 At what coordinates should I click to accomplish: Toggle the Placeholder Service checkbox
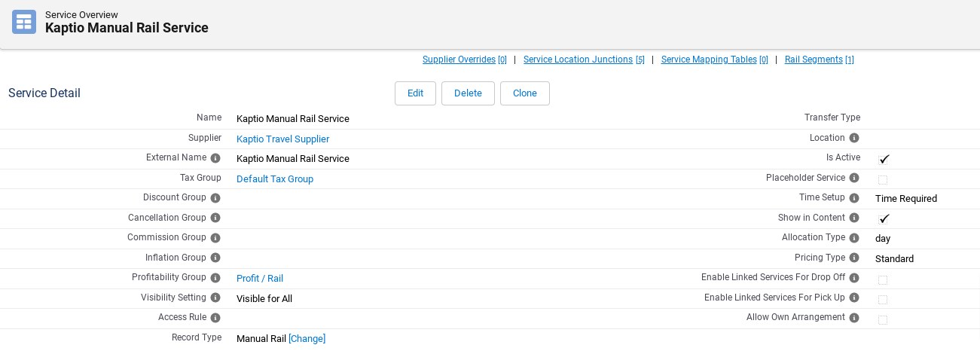[883, 179]
